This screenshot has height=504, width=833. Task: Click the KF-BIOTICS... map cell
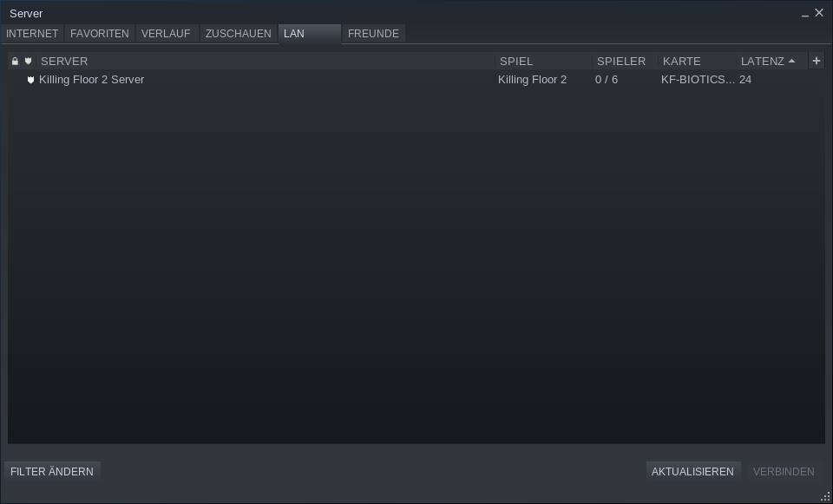(698, 80)
